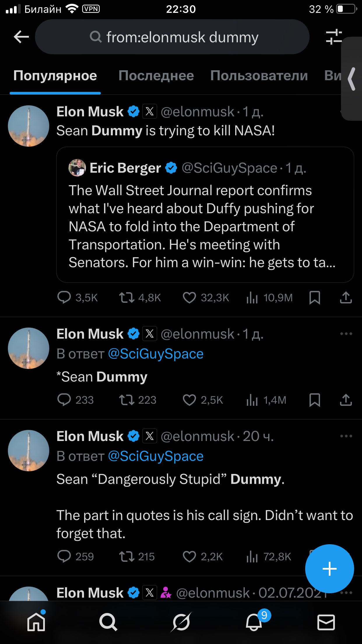Open the @SciGuySpace mention link in '*Sean Dummy' reply
362x644 pixels.
click(156, 354)
